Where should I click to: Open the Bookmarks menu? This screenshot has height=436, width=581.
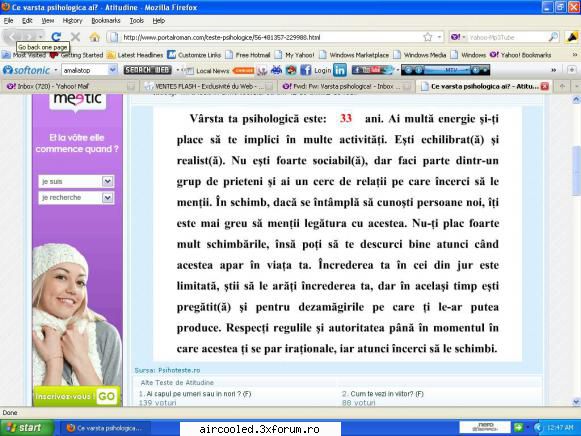pyautogui.click(x=106, y=21)
